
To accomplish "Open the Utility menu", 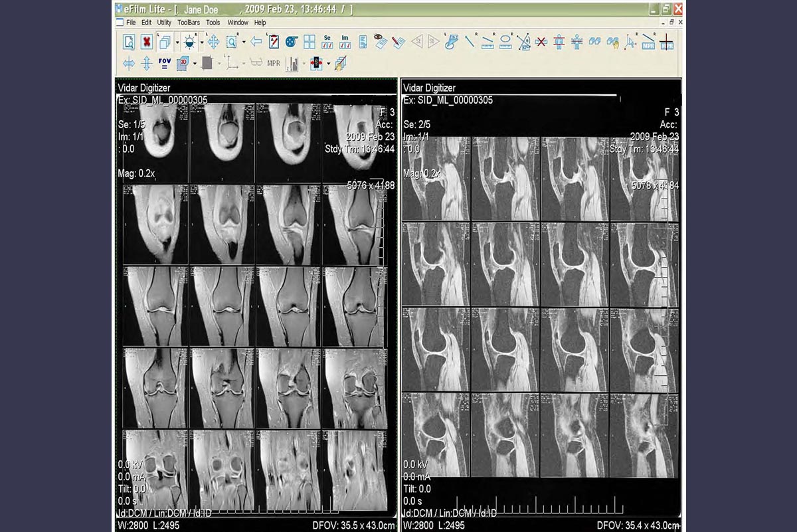I will (164, 23).
